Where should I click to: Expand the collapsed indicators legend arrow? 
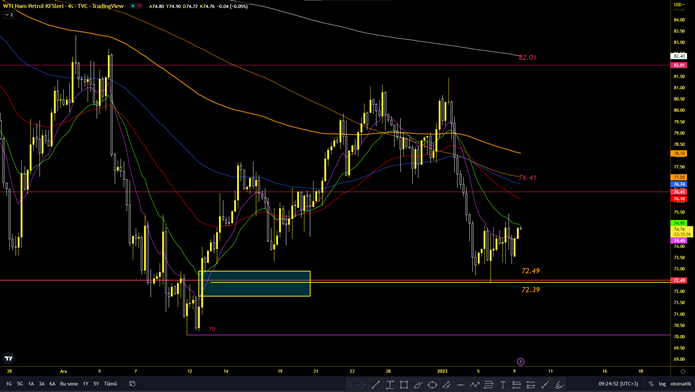click(x=8, y=15)
